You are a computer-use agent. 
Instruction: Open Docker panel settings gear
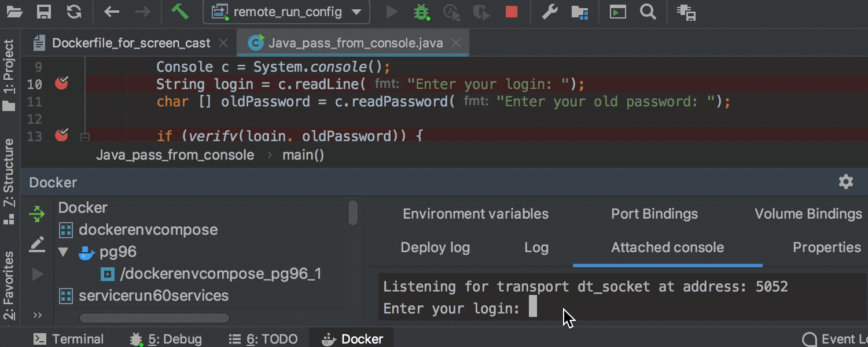point(846,182)
